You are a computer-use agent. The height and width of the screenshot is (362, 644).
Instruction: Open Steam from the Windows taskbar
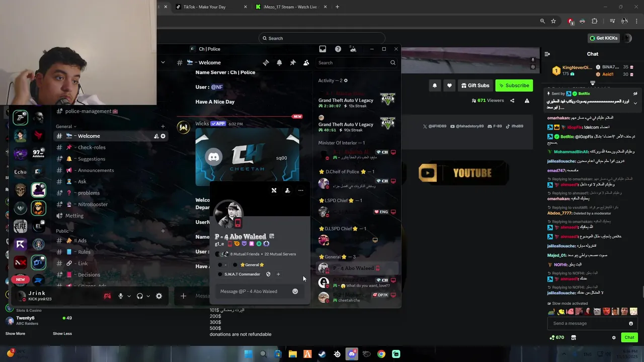pyautogui.click(x=322, y=354)
